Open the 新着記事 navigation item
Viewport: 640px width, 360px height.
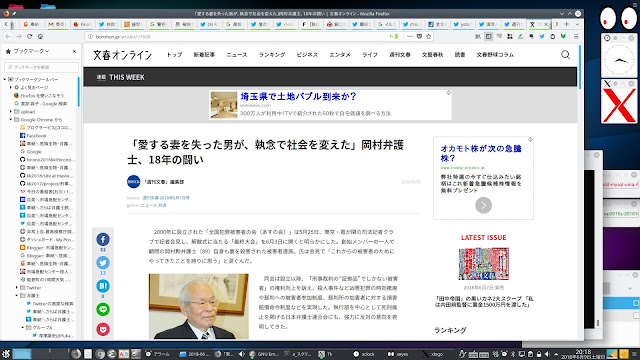pos(204,55)
